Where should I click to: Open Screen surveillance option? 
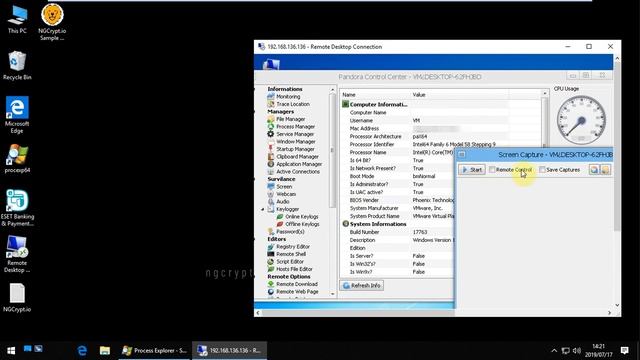click(x=280, y=187)
